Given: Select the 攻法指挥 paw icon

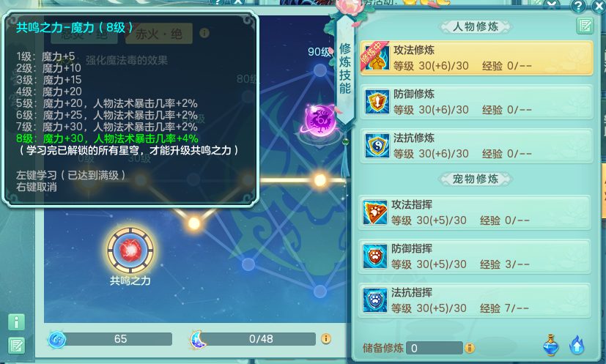Looking at the screenshot, I should [x=375, y=212].
